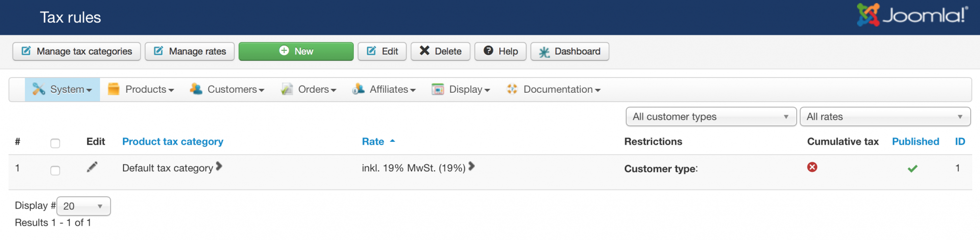Expand the Customers menu
Screen dimensions: 980x240
[x=227, y=90]
